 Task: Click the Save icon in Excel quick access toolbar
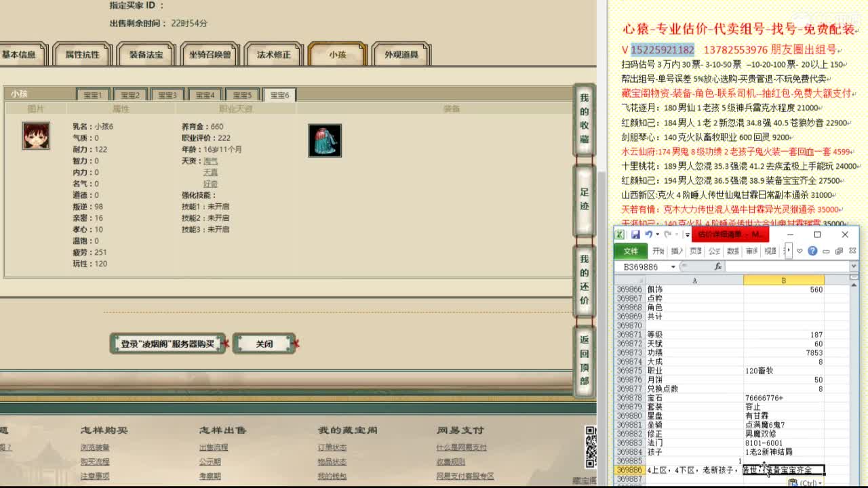(x=636, y=235)
